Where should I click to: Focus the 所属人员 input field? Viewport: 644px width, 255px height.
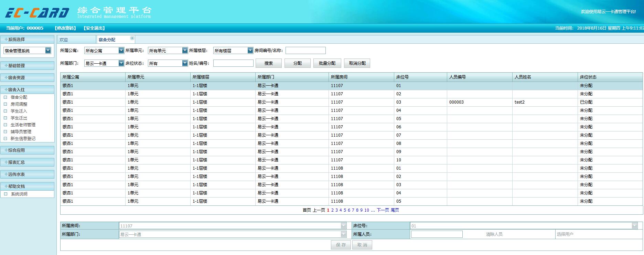pyautogui.click(x=437, y=234)
